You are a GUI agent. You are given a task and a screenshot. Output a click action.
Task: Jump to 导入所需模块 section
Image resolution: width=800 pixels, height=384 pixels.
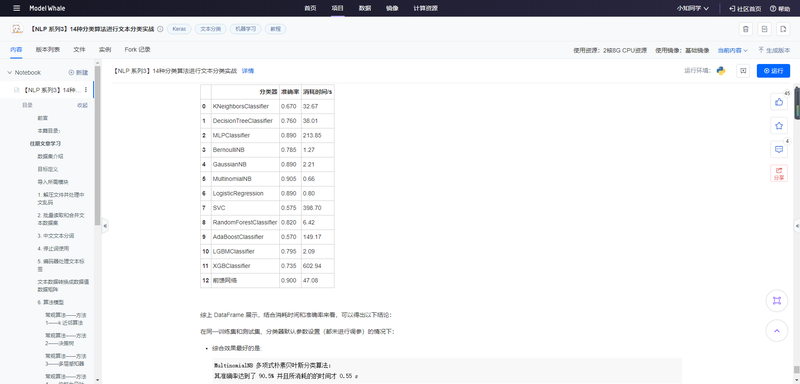pyautogui.click(x=53, y=182)
